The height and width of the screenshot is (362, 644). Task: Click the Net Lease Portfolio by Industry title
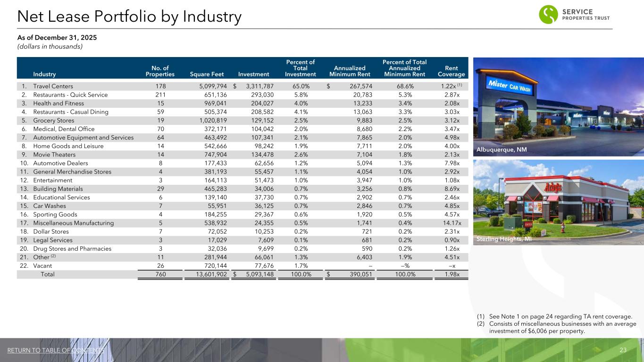pyautogui.click(x=129, y=17)
